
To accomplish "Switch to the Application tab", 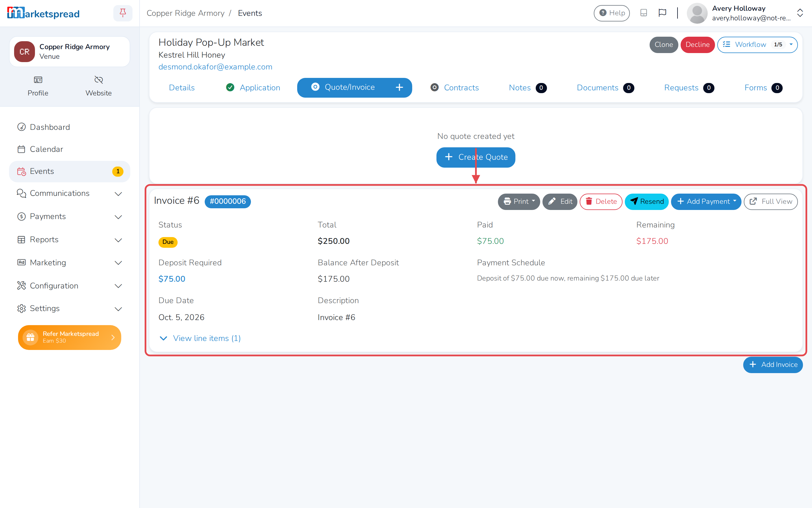I will (253, 88).
